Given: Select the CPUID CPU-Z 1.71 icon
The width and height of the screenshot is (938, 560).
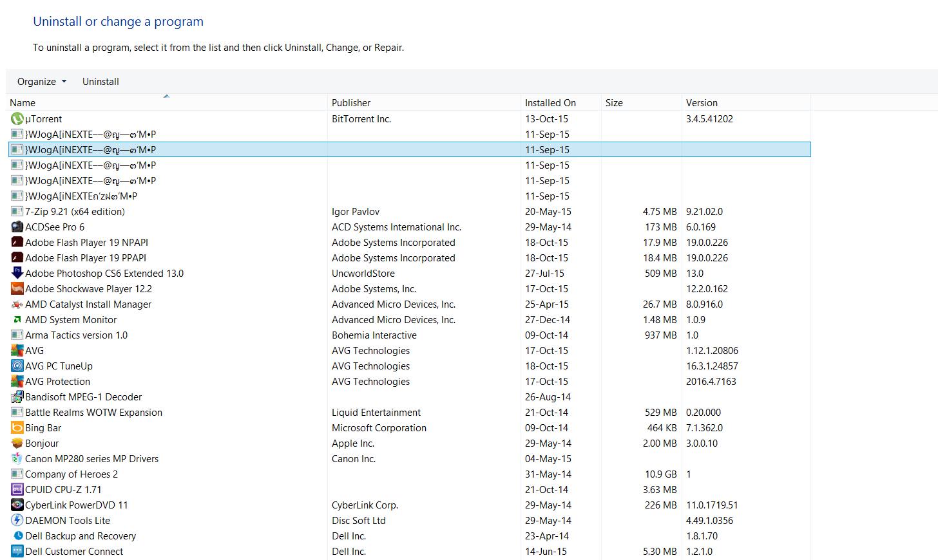Looking at the screenshot, I should 17,490.
